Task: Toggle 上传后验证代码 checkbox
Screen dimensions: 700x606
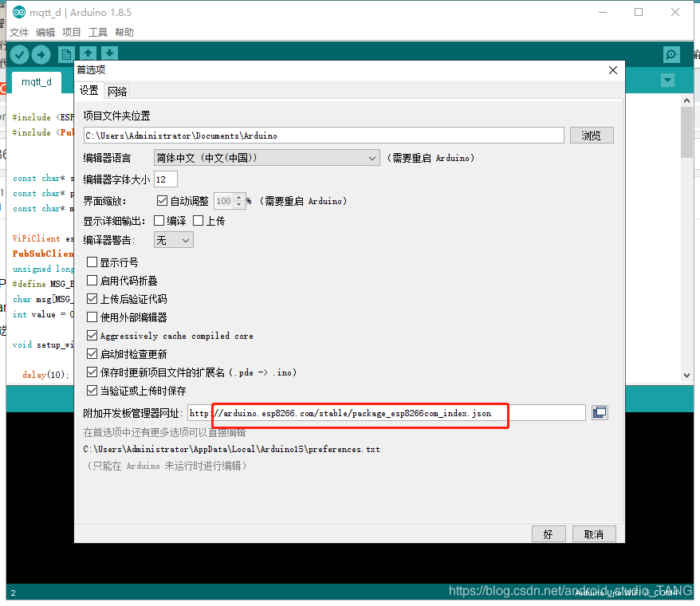Action: point(92,299)
